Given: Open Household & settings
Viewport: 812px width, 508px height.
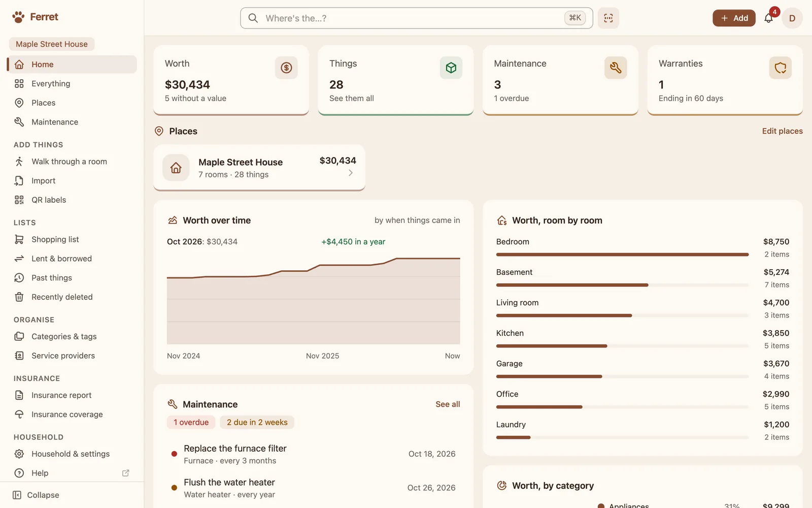Looking at the screenshot, I should click(x=72, y=454).
